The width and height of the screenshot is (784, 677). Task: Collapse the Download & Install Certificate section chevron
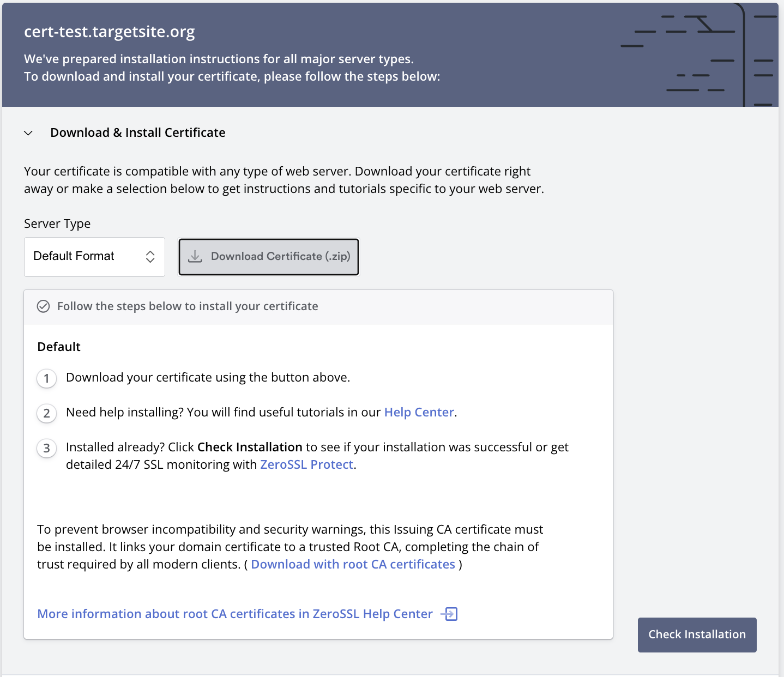pos(28,133)
